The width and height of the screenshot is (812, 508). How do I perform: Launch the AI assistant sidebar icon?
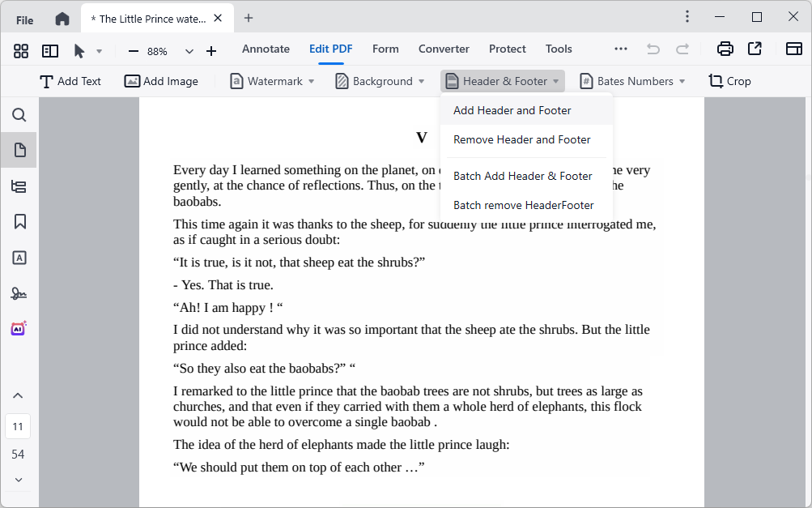pyautogui.click(x=19, y=328)
